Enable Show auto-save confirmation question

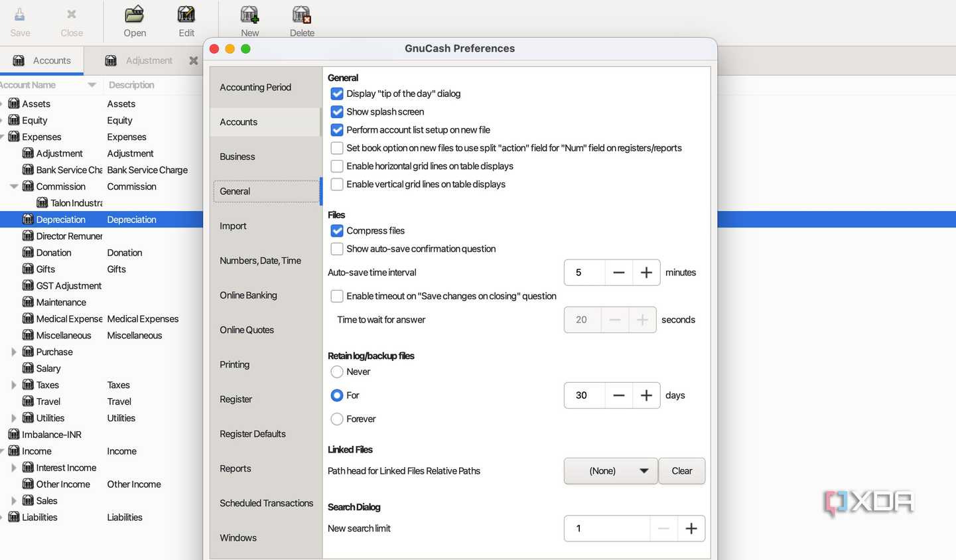(337, 249)
